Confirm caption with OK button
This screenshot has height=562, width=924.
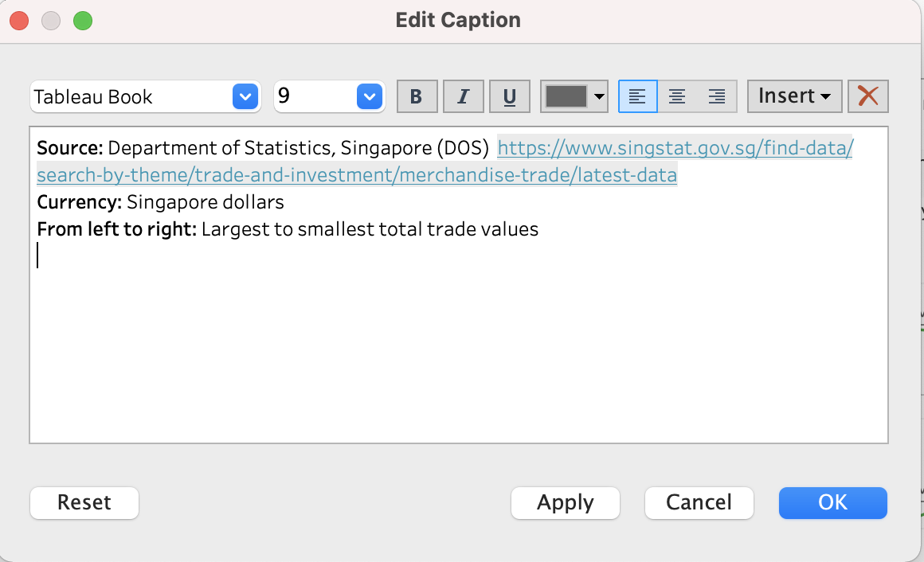point(832,502)
